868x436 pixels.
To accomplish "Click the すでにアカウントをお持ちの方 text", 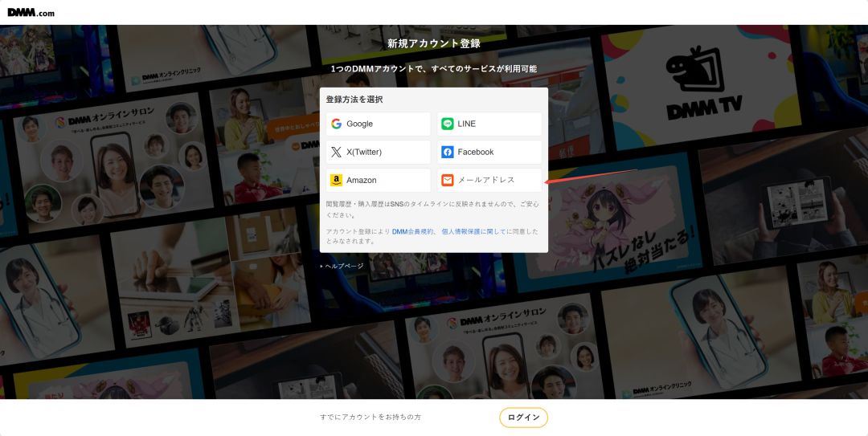I will coord(371,418).
